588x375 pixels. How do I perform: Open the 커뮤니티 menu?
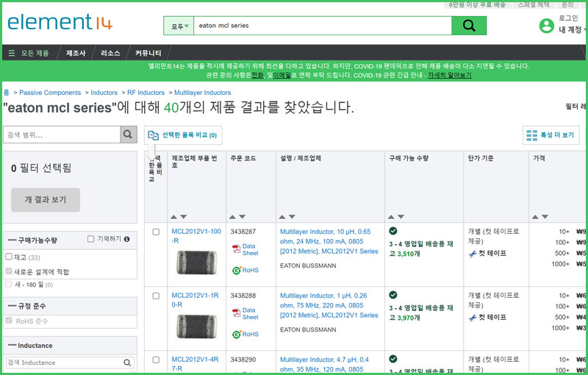click(x=148, y=53)
